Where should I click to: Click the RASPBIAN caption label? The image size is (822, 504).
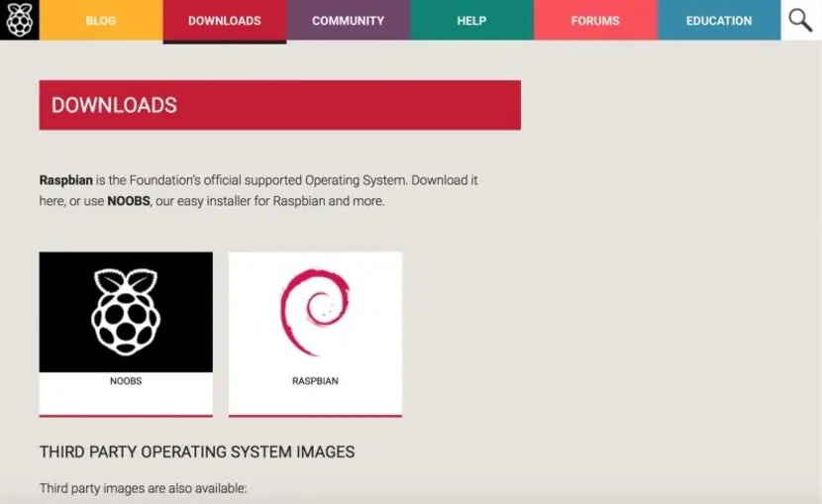click(x=315, y=381)
